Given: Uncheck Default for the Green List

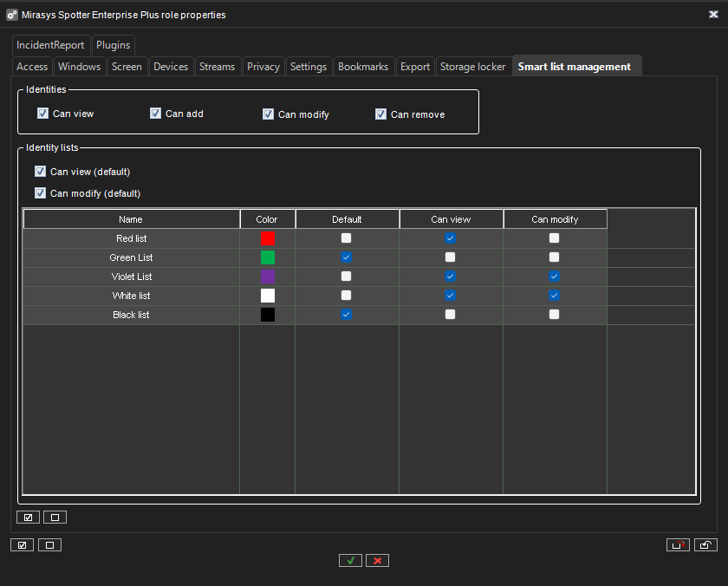Looking at the screenshot, I should [x=347, y=257].
